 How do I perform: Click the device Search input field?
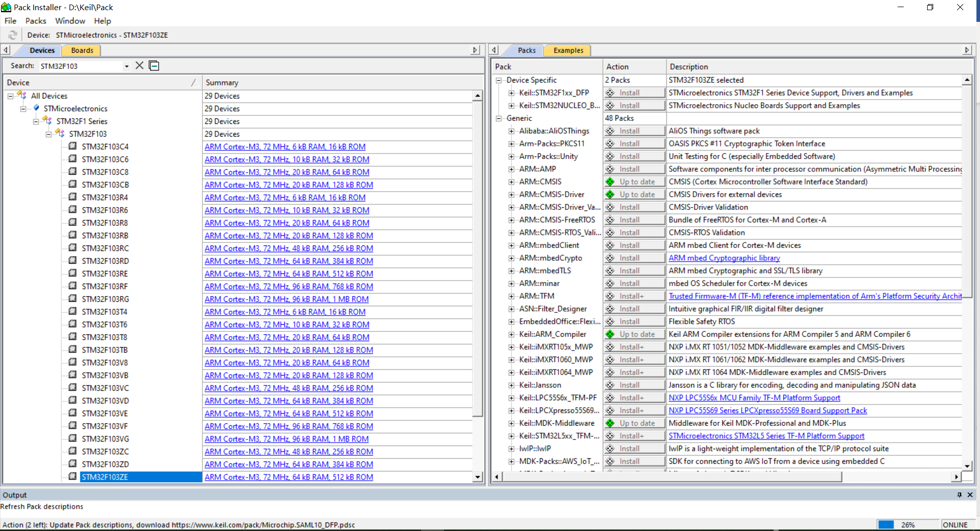coord(80,66)
